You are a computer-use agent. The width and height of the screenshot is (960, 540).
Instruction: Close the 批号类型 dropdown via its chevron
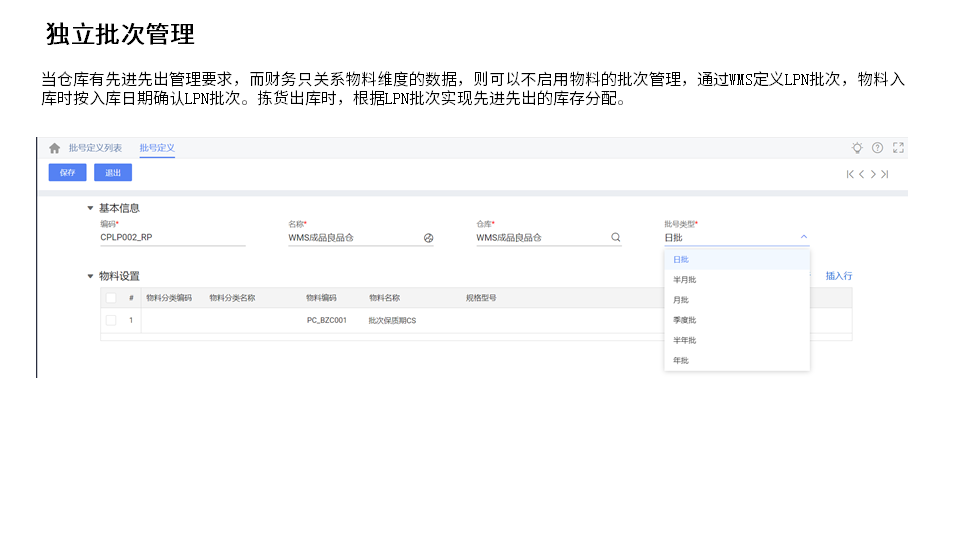(803, 238)
